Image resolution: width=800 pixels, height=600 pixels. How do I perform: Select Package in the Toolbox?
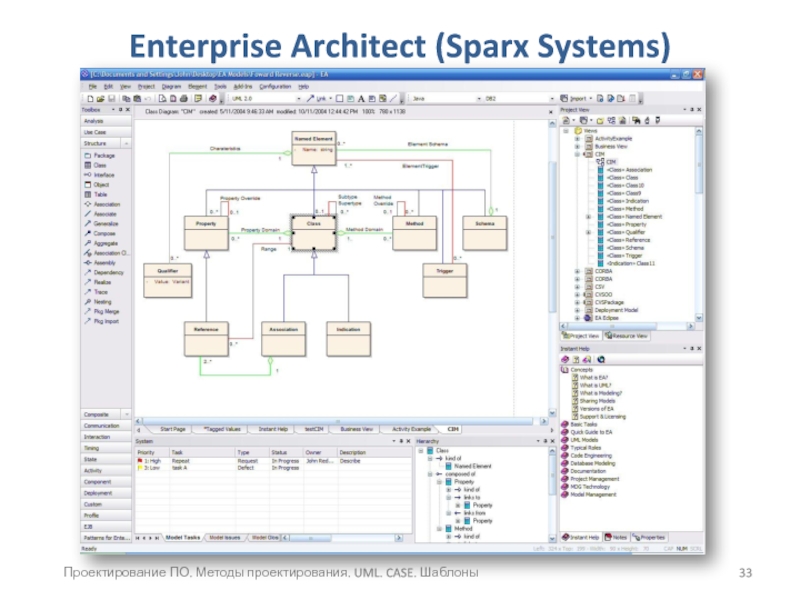[100, 156]
